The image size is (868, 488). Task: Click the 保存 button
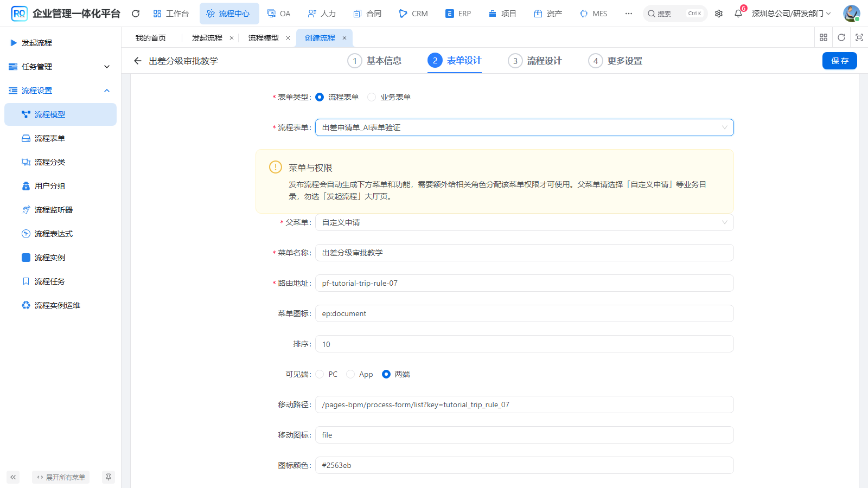tap(840, 61)
